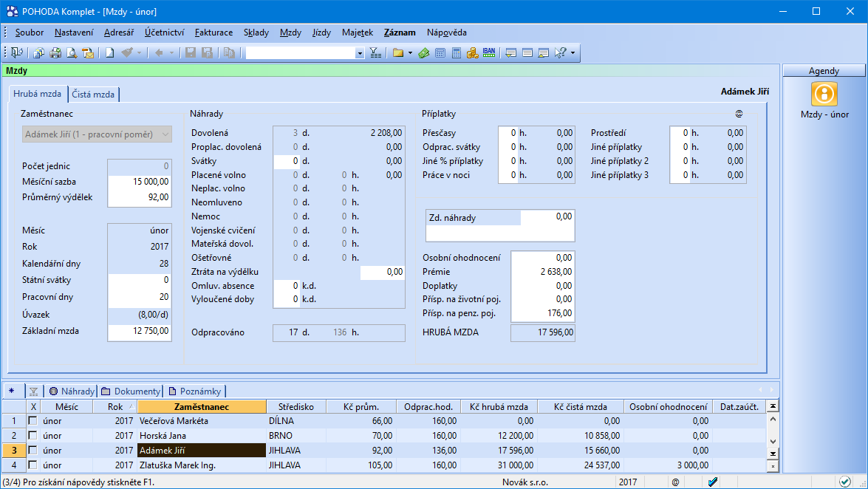
Task: Click the blue checkmark icon in status bar
Action: click(x=712, y=482)
